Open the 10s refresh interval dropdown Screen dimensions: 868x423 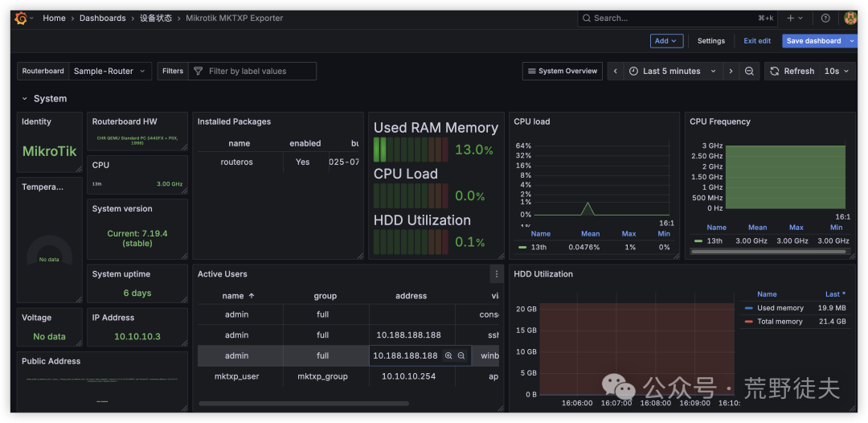[x=837, y=72]
